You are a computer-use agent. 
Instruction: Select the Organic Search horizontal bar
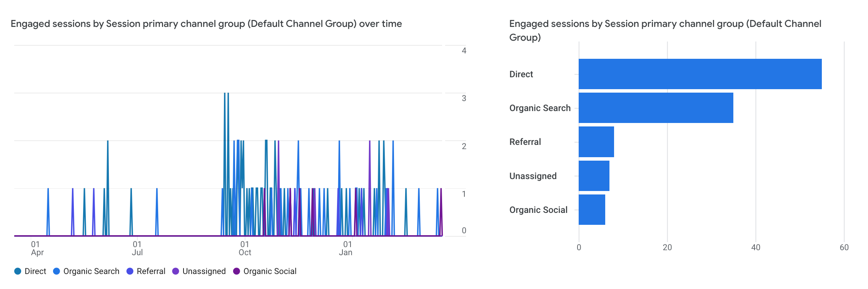(x=656, y=108)
